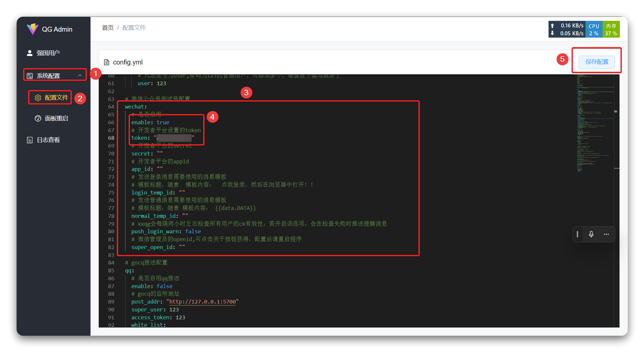Click the 保存配置 button
The height and width of the screenshot is (352, 644).
tap(597, 62)
